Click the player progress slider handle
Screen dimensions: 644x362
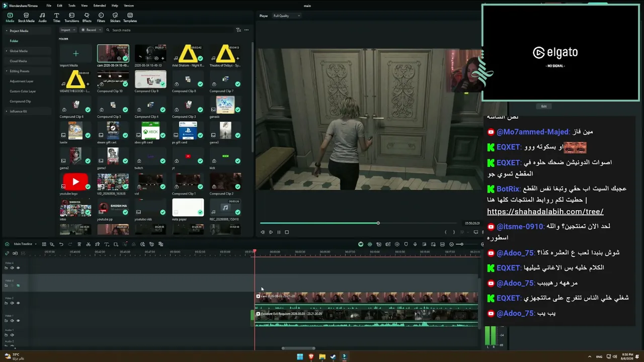click(x=378, y=223)
